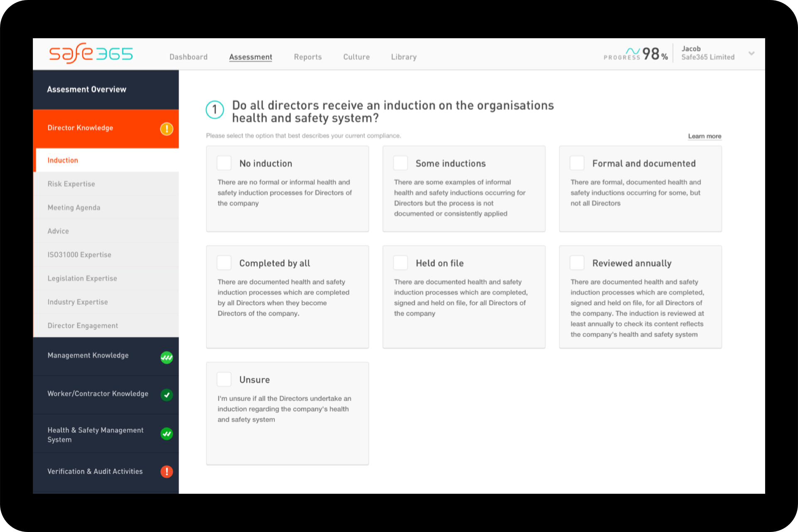The image size is (798, 532).
Task: Tick the Held on file checkbox
Action: [x=401, y=263]
